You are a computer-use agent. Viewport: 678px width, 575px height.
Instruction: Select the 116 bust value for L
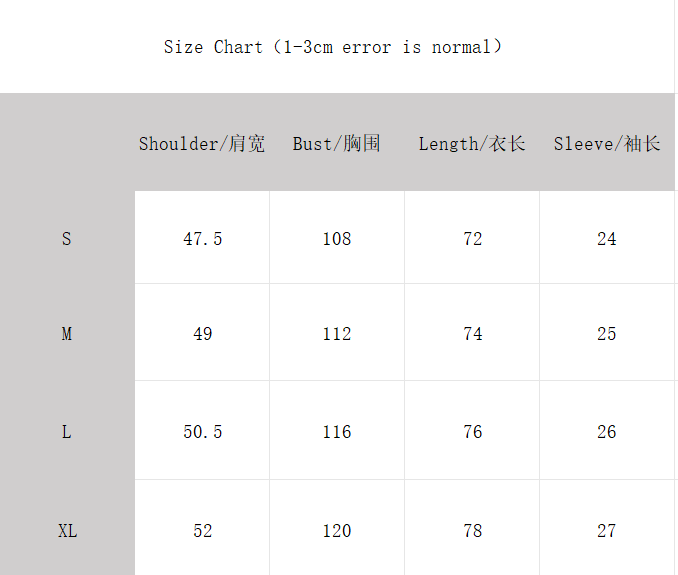(337, 432)
